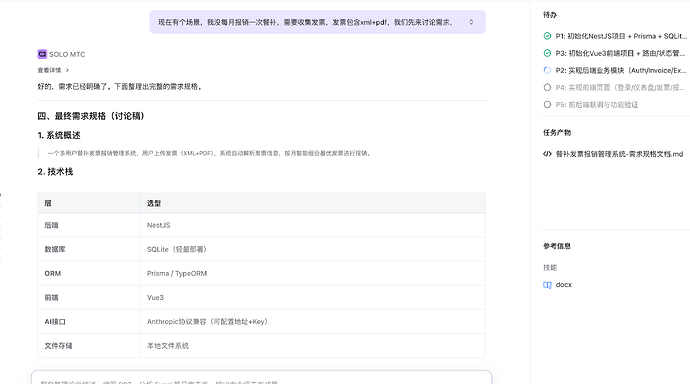Image resolution: width=690 pixels, height=384 pixels.
Task: Click the 后端 row label
Action: point(51,225)
